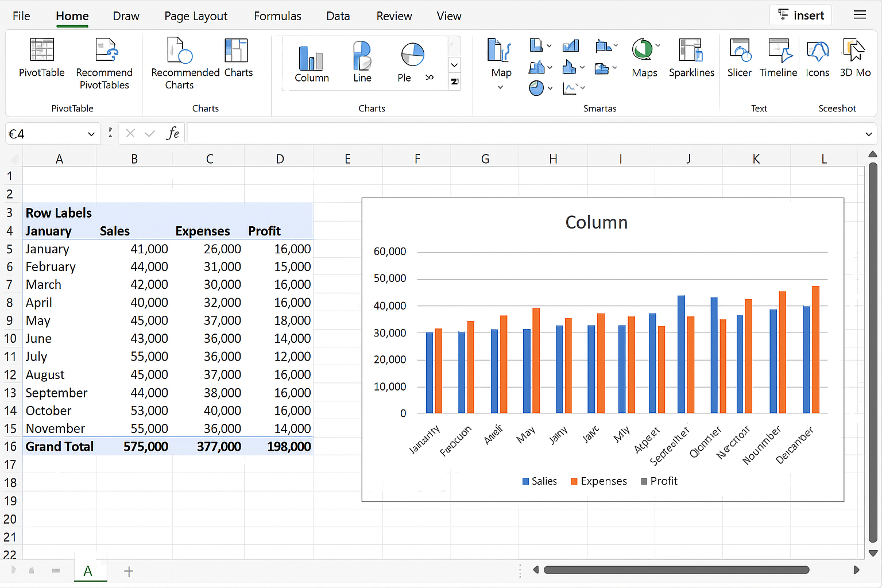Select the Grand Total cell
The width and height of the screenshot is (882, 588).
pyautogui.click(x=59, y=447)
